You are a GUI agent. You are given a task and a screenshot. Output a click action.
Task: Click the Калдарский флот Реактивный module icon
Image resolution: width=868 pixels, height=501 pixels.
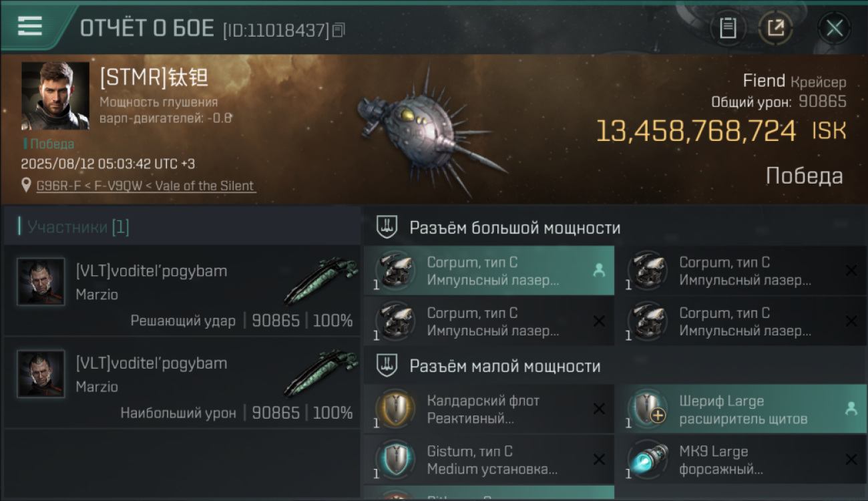(396, 409)
